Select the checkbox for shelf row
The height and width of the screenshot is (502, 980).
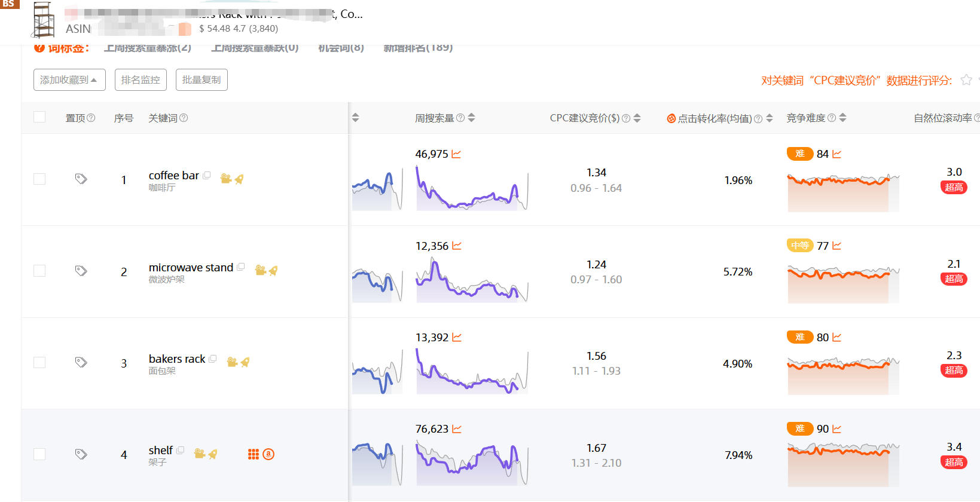[x=39, y=454]
